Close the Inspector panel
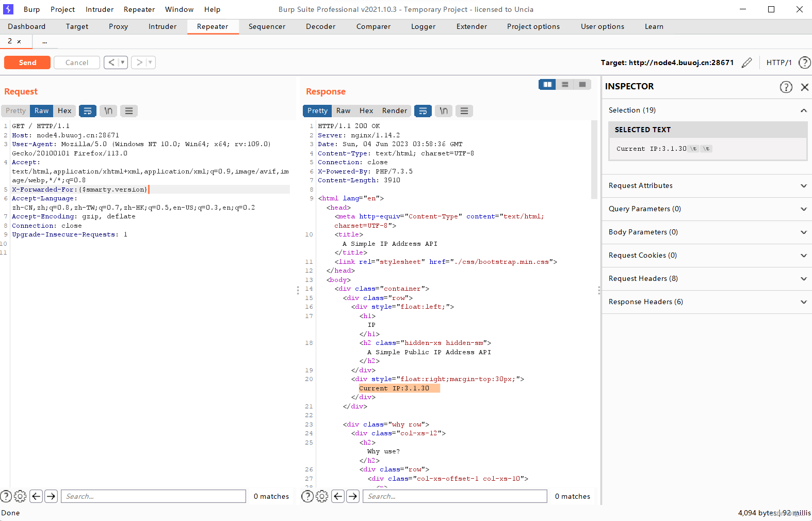 coord(804,87)
